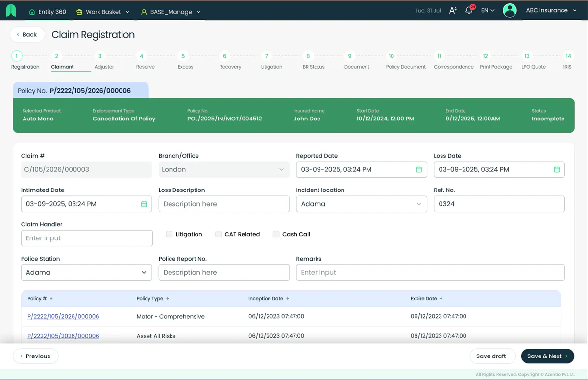This screenshot has width=588, height=380.
Task: Go to step 3 Adjuster
Action: (103, 61)
